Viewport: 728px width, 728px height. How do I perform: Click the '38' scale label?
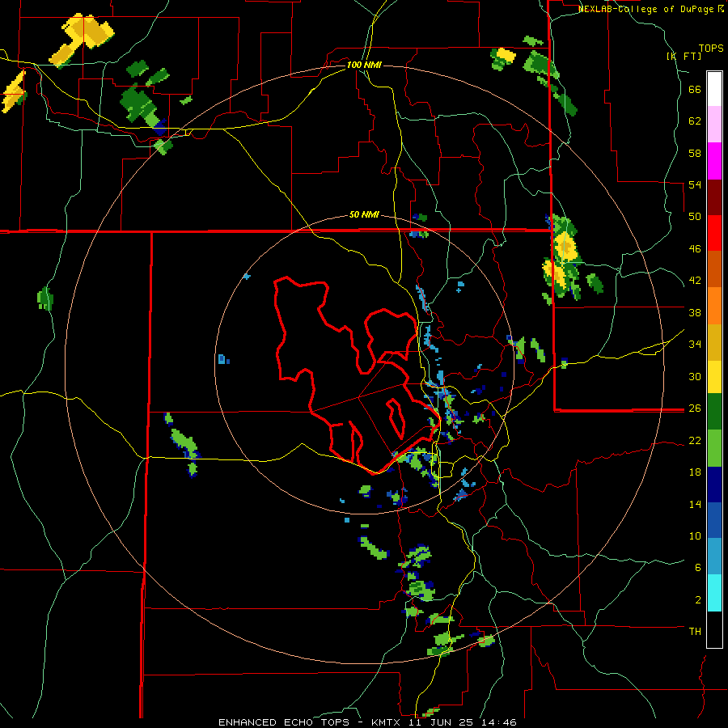pos(695,312)
